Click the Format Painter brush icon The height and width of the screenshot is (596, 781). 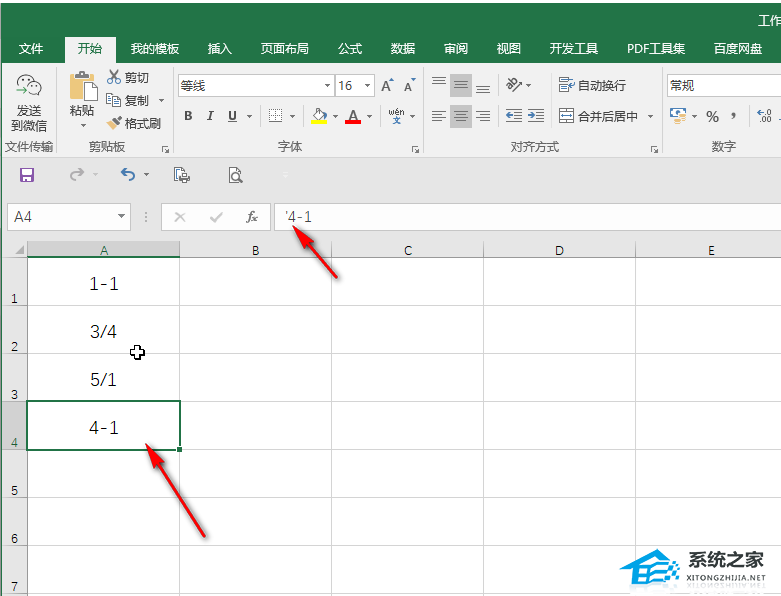pos(114,123)
